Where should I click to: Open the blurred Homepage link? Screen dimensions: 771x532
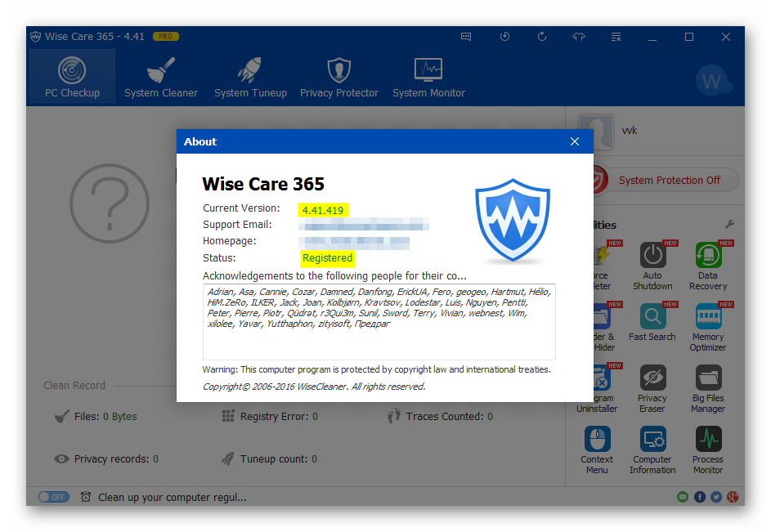tap(354, 241)
